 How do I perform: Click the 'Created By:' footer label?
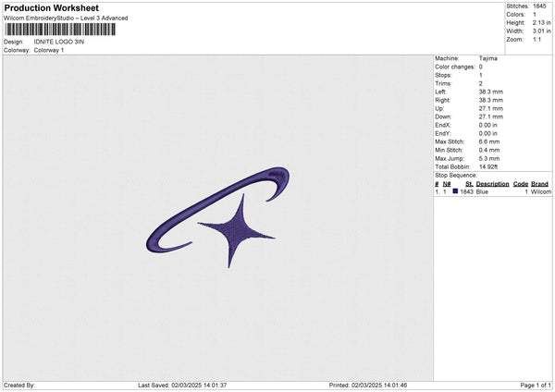pos(19,386)
